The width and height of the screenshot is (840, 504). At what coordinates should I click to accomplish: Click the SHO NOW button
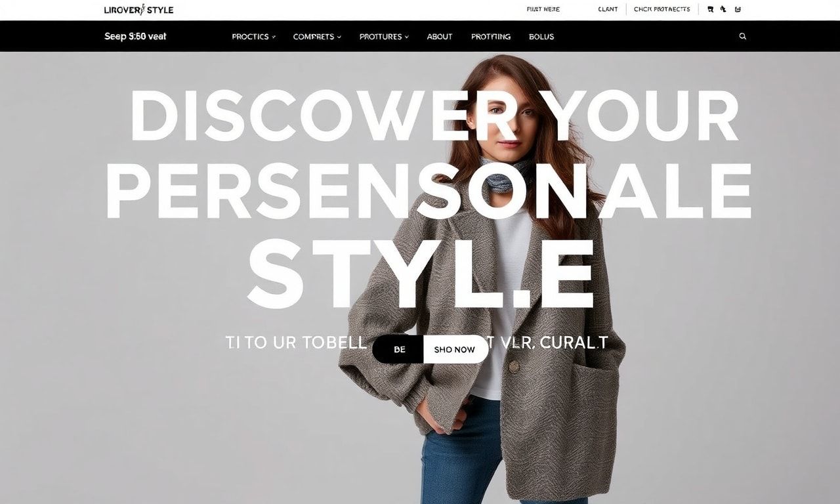[x=455, y=349]
